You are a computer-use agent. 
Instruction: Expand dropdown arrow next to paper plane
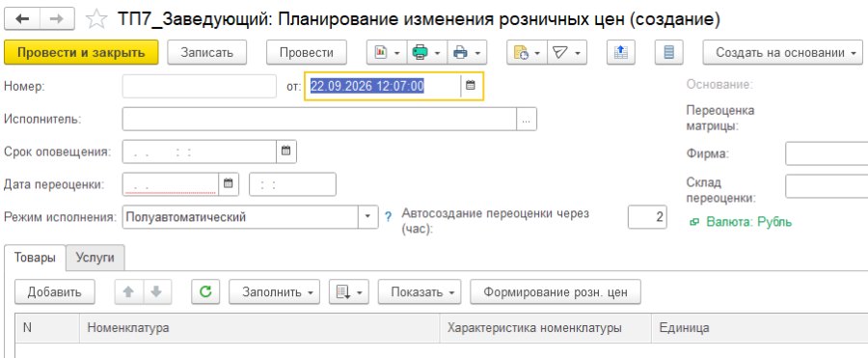(578, 53)
